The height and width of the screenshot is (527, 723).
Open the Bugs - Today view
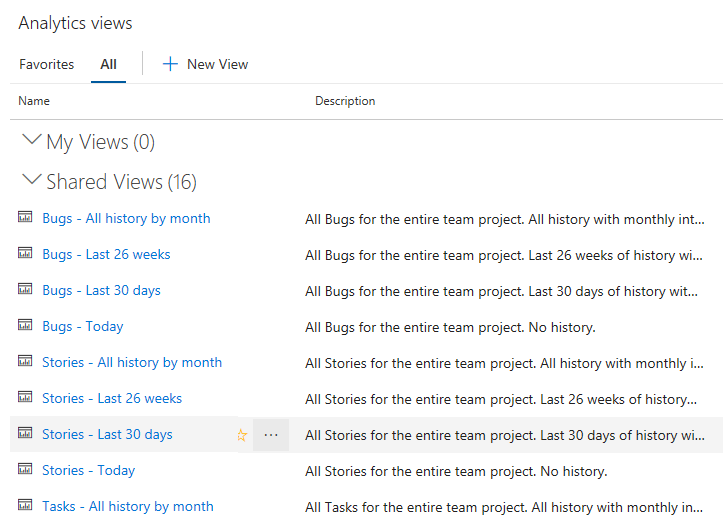[83, 326]
